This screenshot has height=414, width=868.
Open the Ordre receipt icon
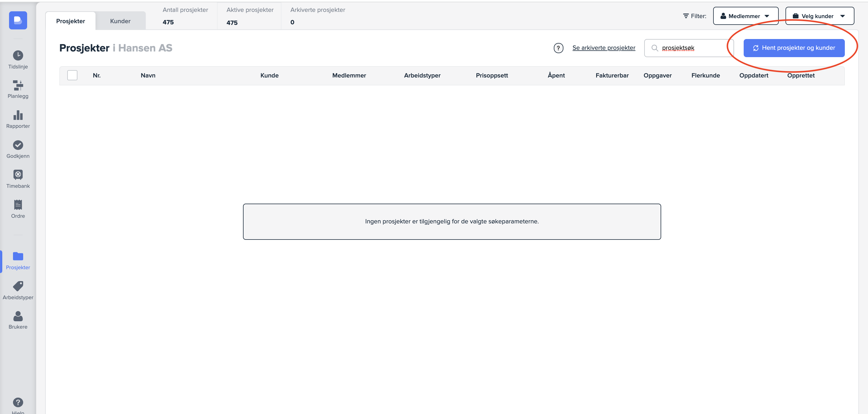click(18, 205)
